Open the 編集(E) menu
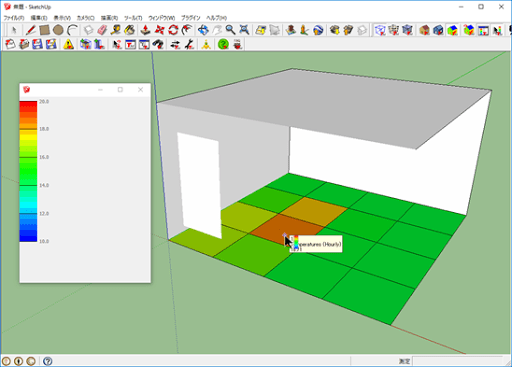 tap(39, 18)
